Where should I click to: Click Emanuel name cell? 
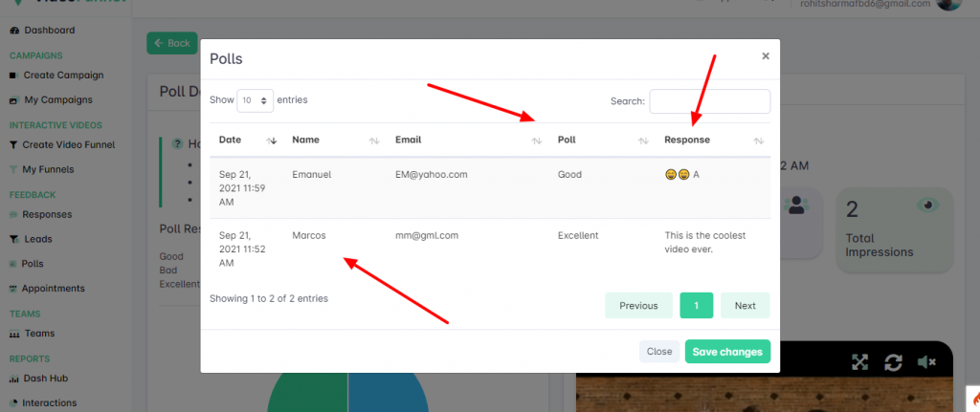(x=312, y=175)
